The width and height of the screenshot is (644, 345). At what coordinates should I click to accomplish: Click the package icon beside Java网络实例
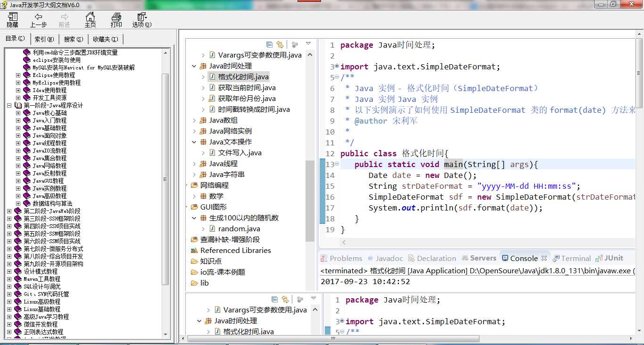click(x=203, y=131)
